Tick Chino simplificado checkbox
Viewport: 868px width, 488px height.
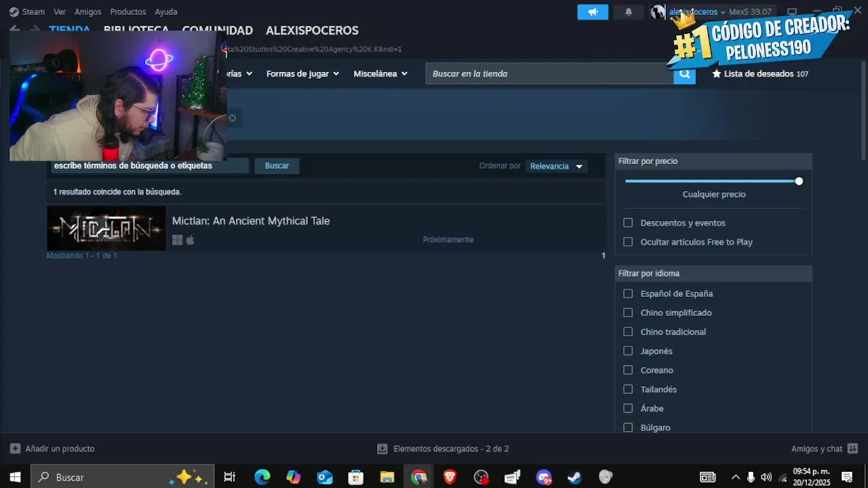(628, 312)
